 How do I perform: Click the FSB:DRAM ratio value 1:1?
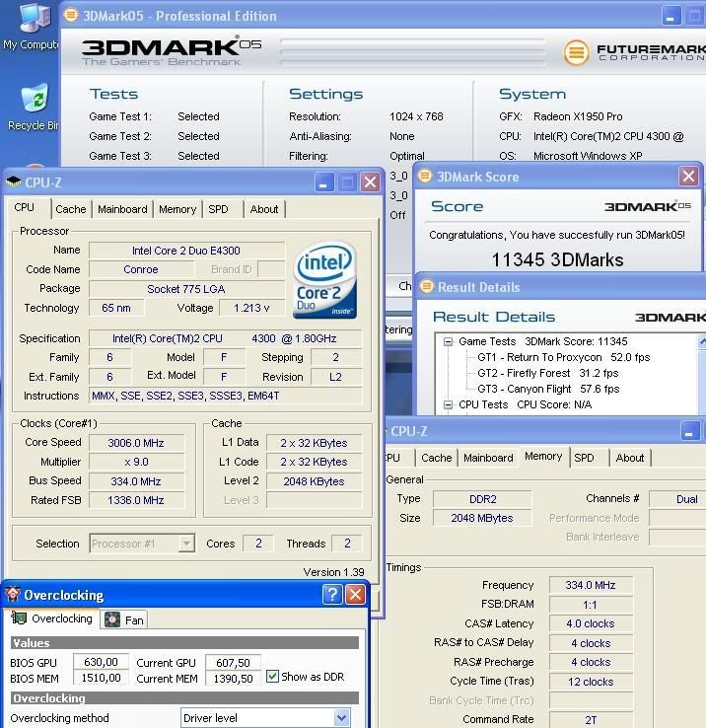click(590, 605)
